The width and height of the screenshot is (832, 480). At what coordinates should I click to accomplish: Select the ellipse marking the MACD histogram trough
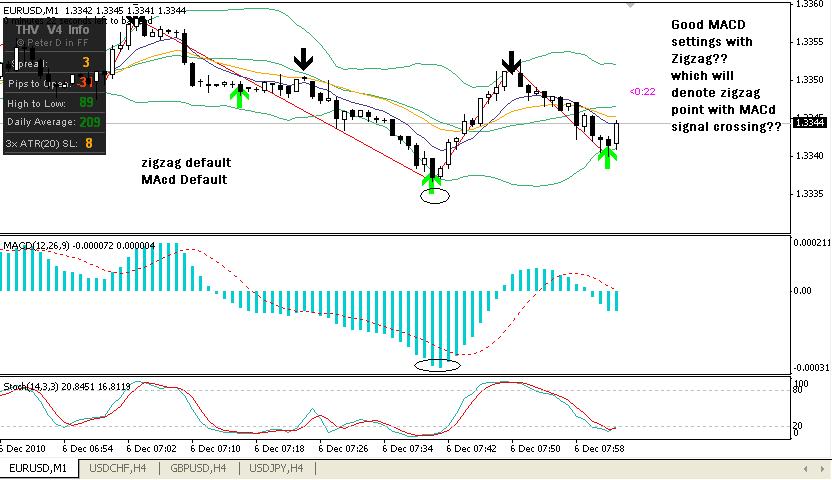(437, 365)
